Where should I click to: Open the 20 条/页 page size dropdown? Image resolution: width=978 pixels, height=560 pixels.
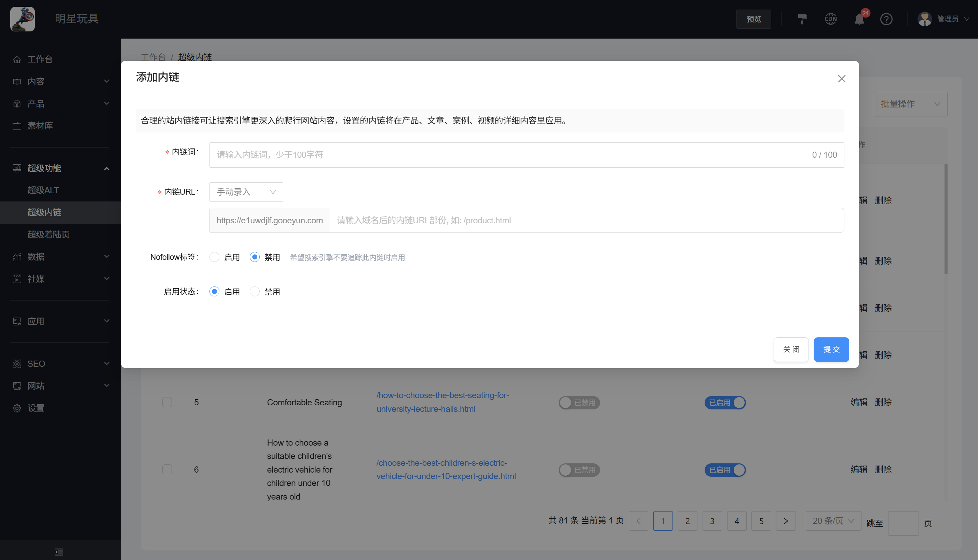pos(833,520)
